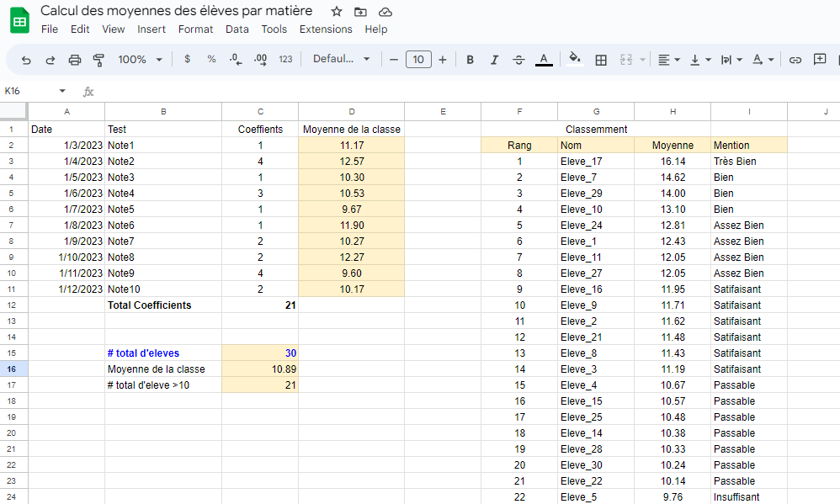Toggle bold formatting
Image resolution: width=840 pixels, height=504 pixels.
click(470, 60)
